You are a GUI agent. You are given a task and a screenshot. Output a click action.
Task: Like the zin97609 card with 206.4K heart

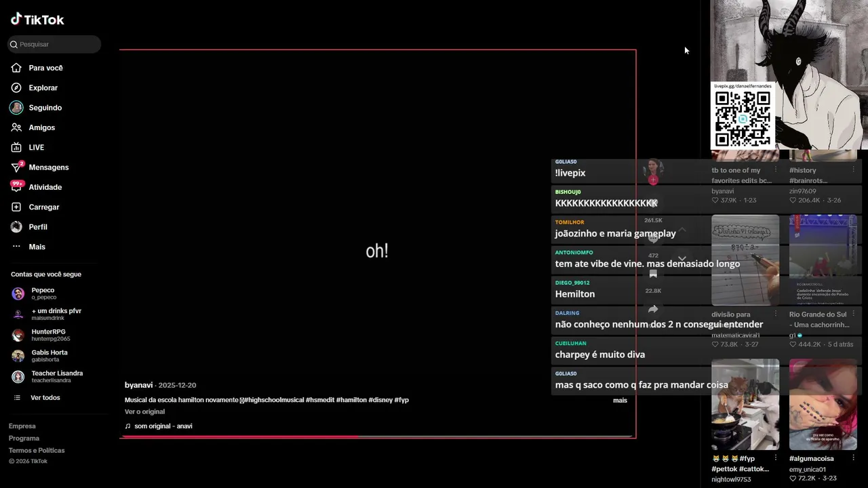pos(793,201)
